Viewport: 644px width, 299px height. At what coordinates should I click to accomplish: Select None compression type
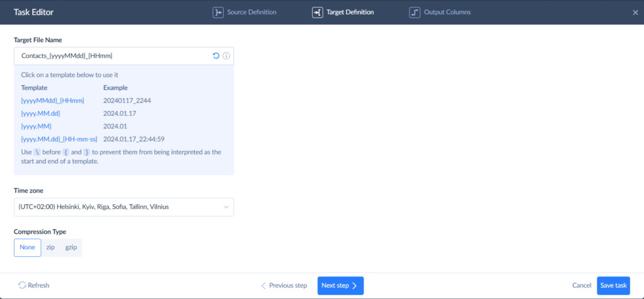pos(28,247)
